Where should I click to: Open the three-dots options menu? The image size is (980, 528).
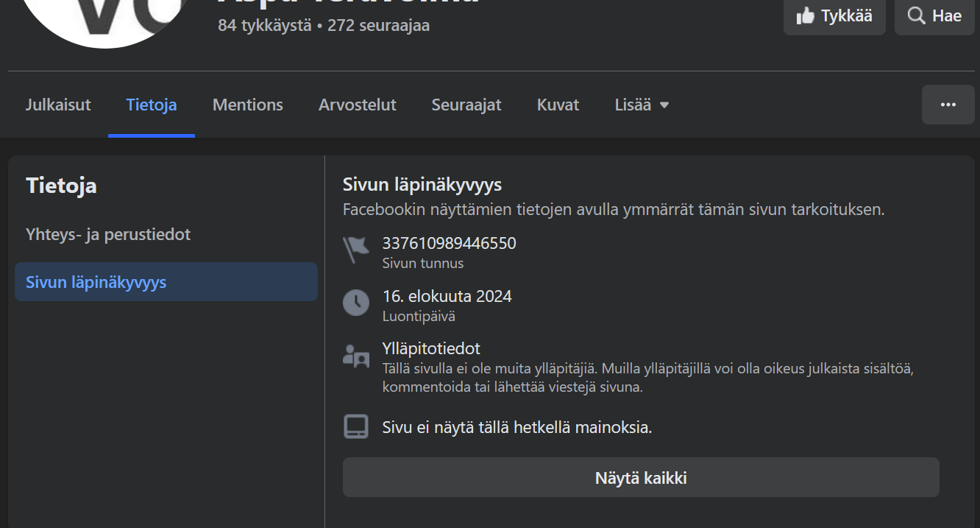tap(948, 104)
